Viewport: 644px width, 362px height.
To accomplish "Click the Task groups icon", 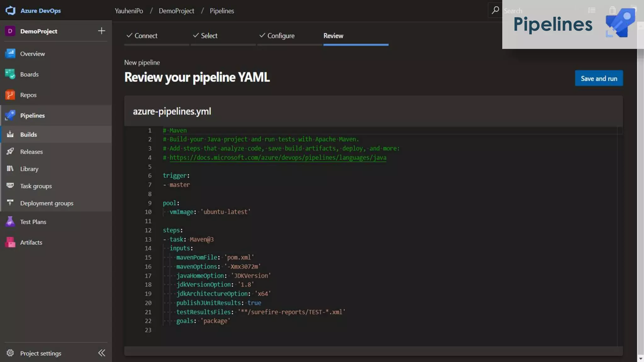I will (x=10, y=186).
